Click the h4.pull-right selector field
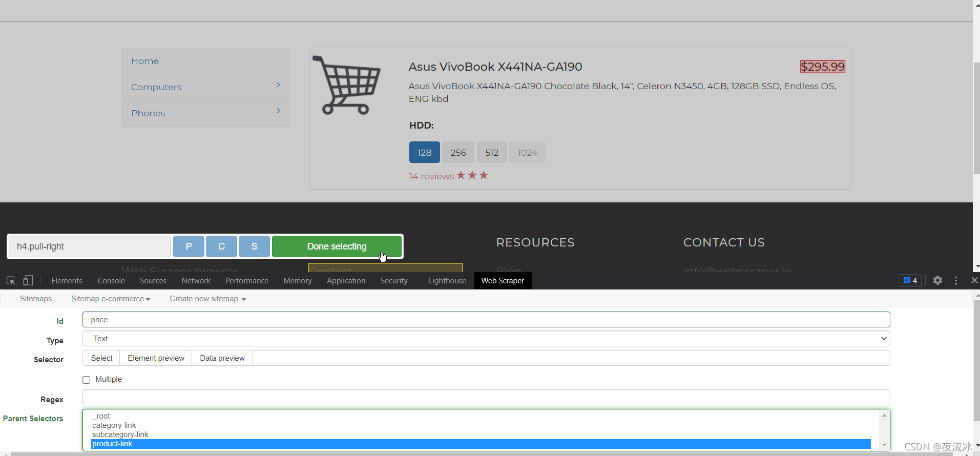This screenshot has width=980, height=456. (x=90, y=246)
